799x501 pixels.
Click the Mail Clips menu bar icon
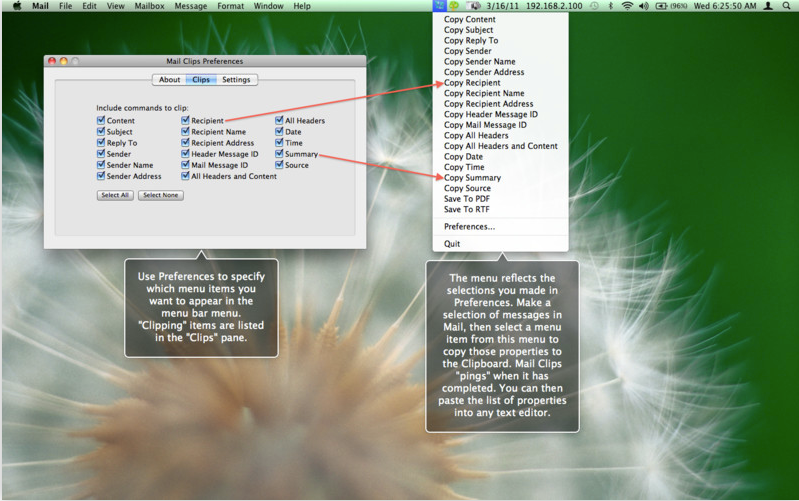coord(439,6)
